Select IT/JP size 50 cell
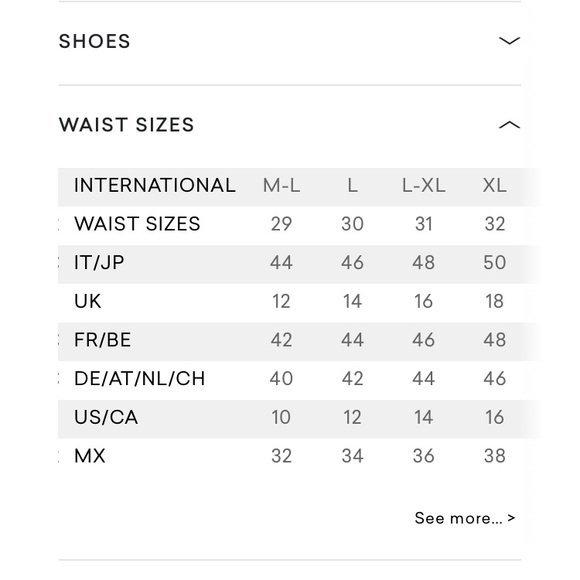580x580 pixels. click(495, 263)
